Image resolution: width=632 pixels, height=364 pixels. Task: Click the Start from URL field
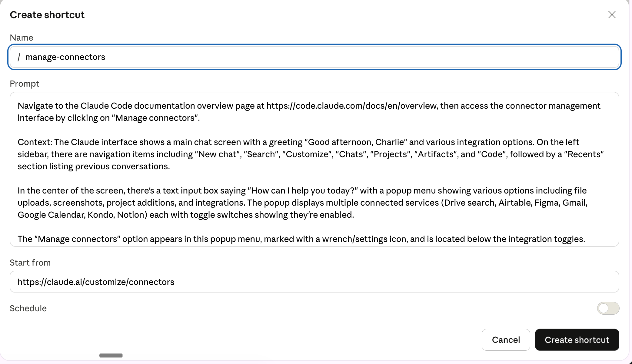[x=314, y=282]
